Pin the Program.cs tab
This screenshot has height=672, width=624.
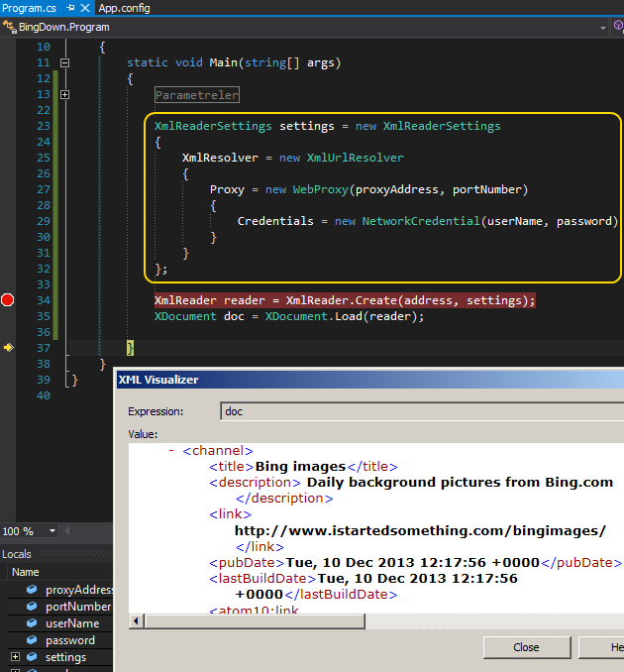[x=70, y=8]
